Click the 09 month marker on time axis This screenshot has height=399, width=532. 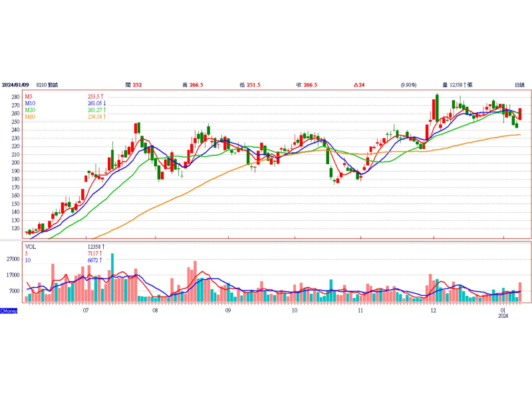pyautogui.click(x=228, y=311)
